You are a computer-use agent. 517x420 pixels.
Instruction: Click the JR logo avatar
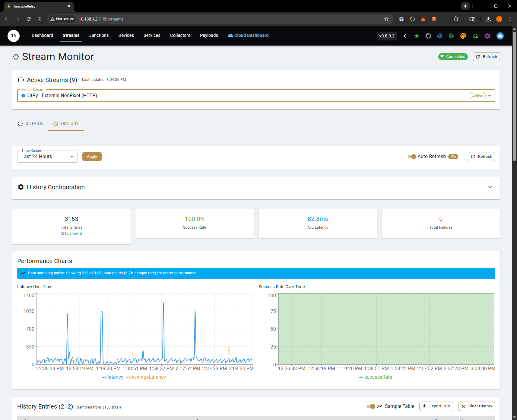tap(14, 36)
